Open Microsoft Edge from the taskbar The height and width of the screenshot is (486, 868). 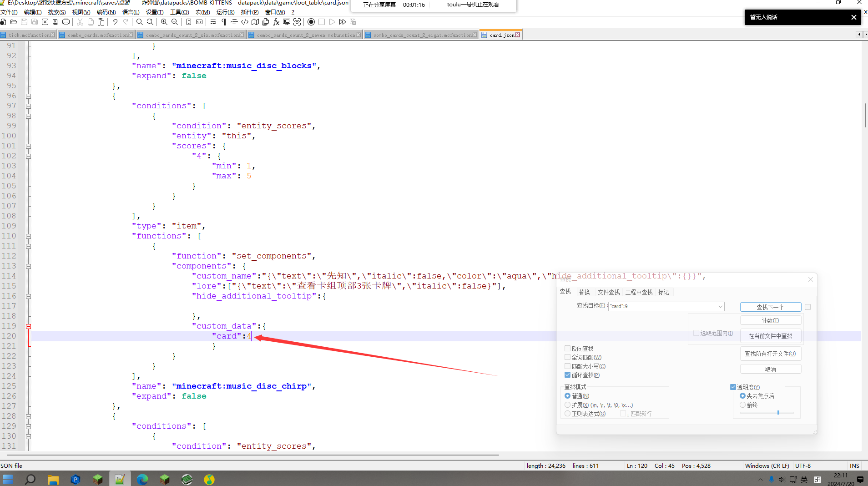[x=142, y=479]
